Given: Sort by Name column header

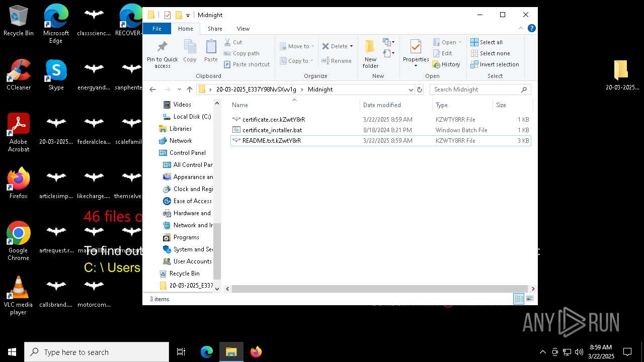Looking at the screenshot, I should point(294,105).
